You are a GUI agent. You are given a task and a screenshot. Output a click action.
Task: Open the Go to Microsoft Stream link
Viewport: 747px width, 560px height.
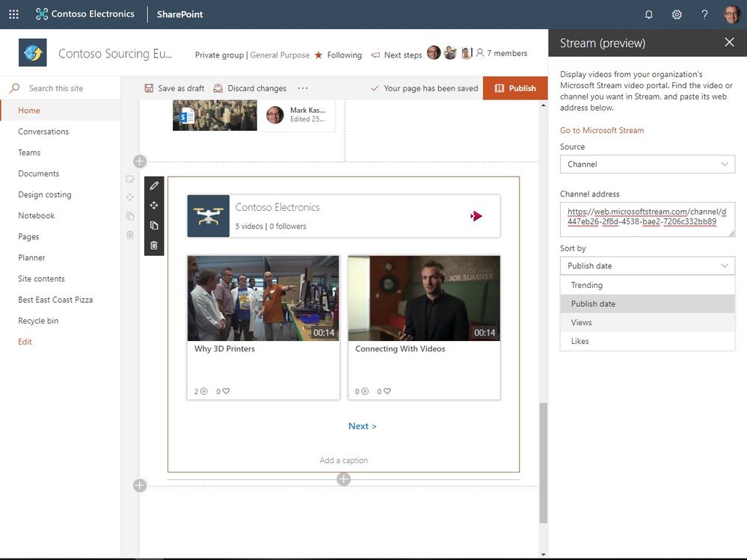pos(602,131)
